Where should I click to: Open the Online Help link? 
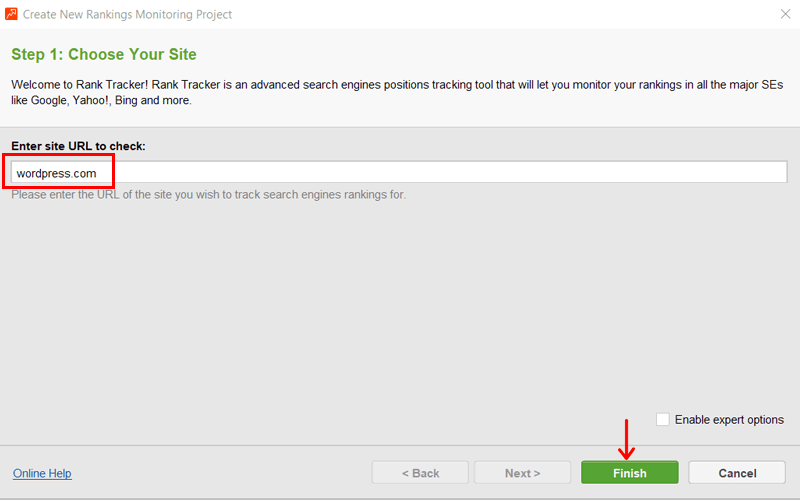tap(42, 473)
